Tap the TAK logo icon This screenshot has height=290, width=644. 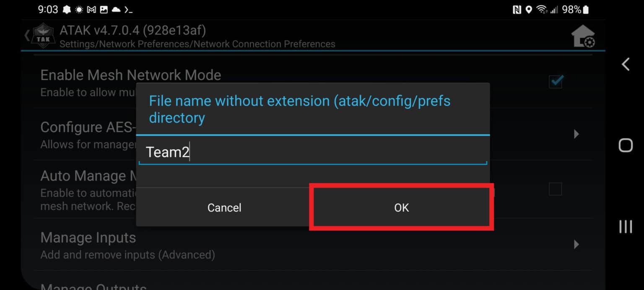43,36
